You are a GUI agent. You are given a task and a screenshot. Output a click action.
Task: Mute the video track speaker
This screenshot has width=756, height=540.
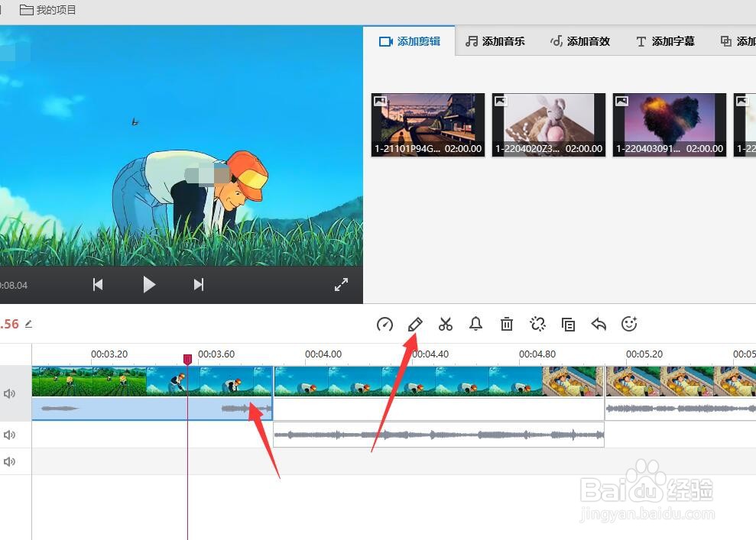coord(10,393)
